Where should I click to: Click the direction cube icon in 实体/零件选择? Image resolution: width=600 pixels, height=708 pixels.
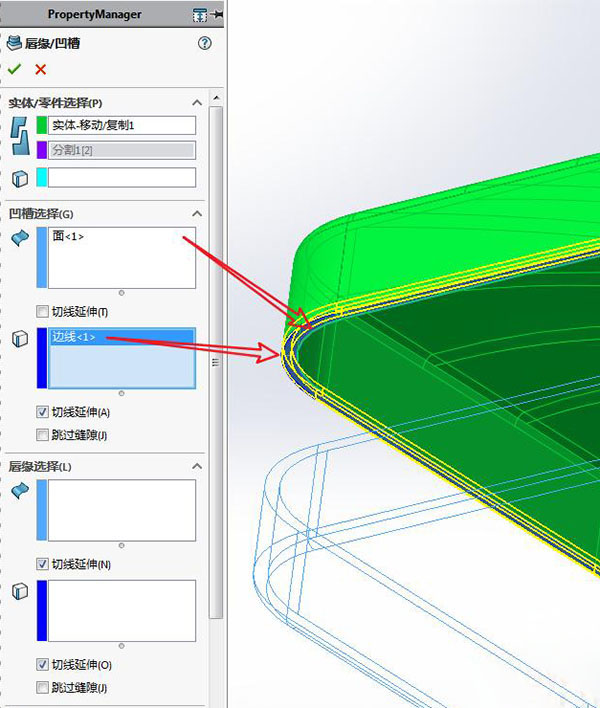point(19,178)
